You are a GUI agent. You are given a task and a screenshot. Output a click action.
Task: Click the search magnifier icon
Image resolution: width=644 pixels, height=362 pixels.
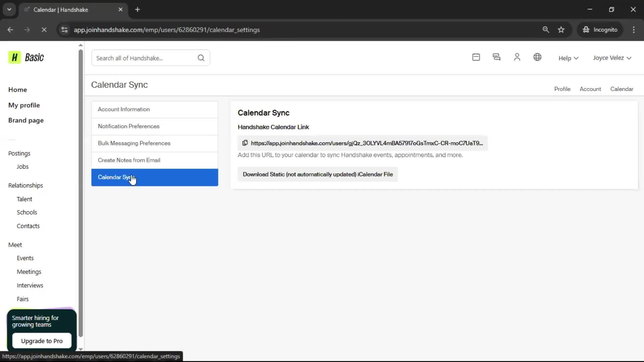201,58
